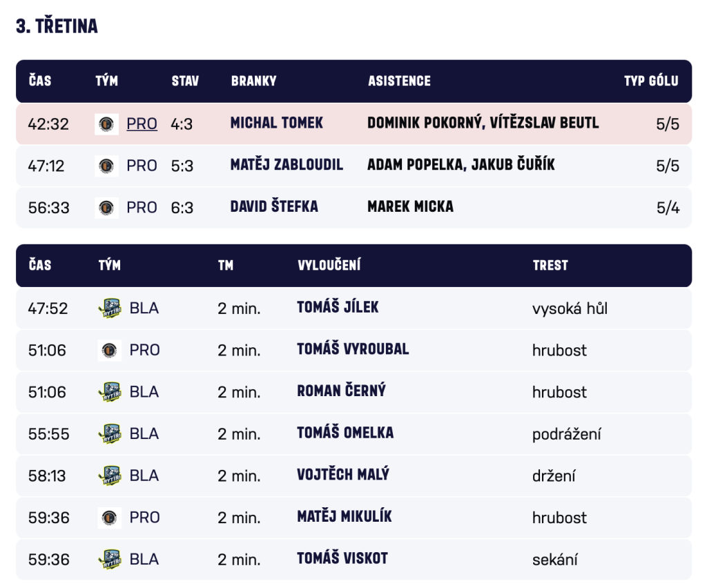The image size is (707, 588).
Task: Click the PRO logo next to Tomáš Vyroubal's penalty
Action: click(x=109, y=350)
